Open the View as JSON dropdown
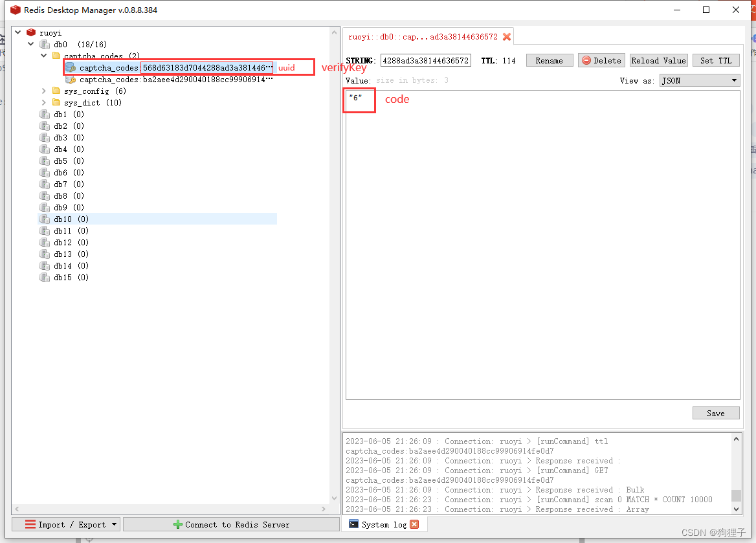Screen dimensions: 756x543 pos(700,80)
